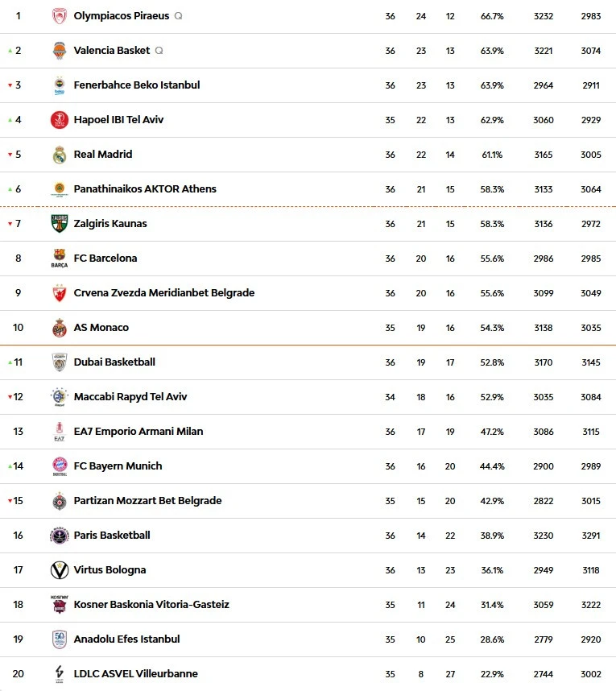Click the Anadolu Efes Istanbul logo

pos(60,639)
